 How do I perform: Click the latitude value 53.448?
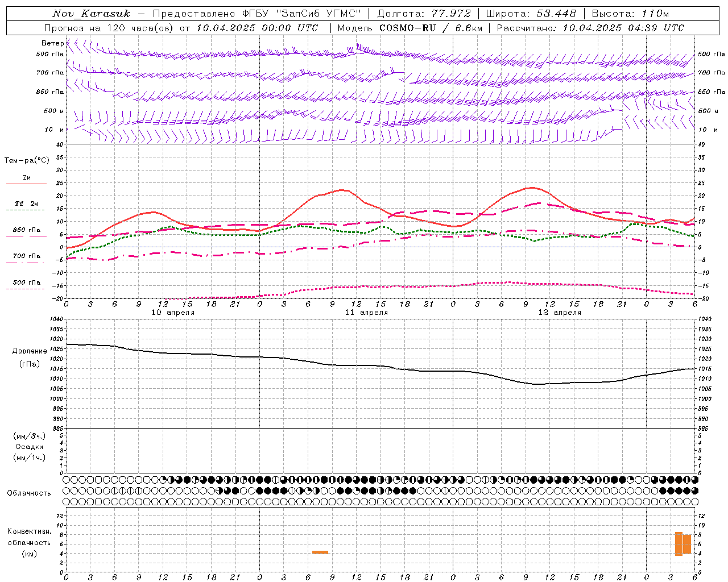(556, 13)
